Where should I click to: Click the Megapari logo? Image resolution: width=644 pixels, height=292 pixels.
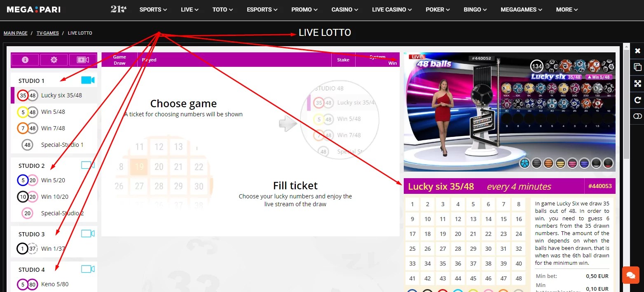pyautogui.click(x=33, y=9)
